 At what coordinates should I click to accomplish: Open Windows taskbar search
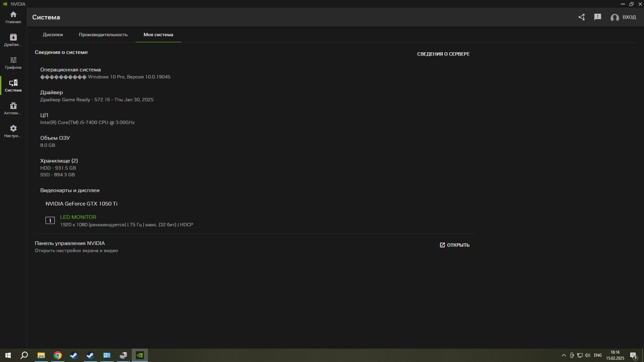tap(24, 355)
